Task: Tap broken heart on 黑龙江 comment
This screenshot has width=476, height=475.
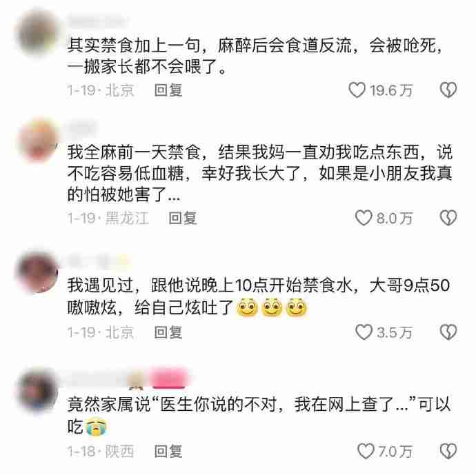Action: pos(448,218)
